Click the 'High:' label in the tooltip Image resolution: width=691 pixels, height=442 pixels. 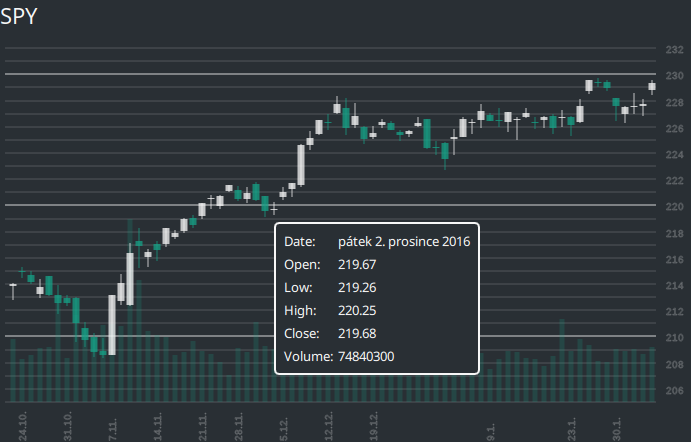[x=300, y=310]
